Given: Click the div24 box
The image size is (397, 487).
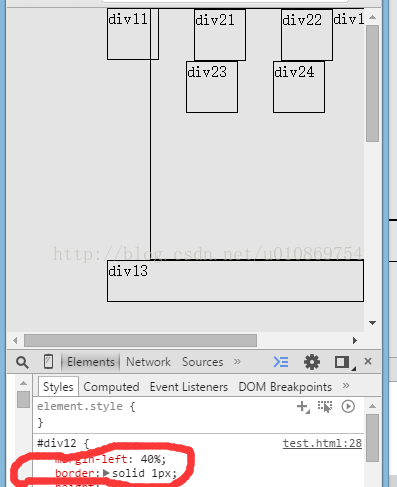Looking at the screenshot, I should coord(299,87).
